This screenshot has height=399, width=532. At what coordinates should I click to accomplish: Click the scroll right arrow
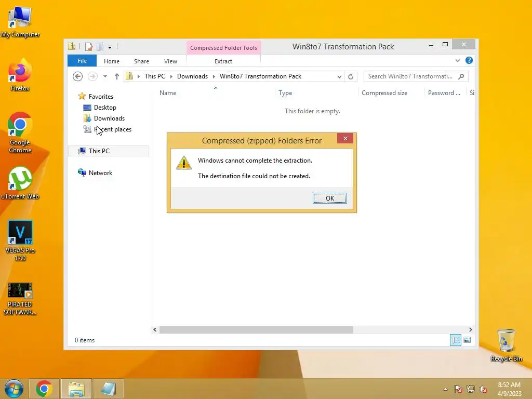[470, 329]
